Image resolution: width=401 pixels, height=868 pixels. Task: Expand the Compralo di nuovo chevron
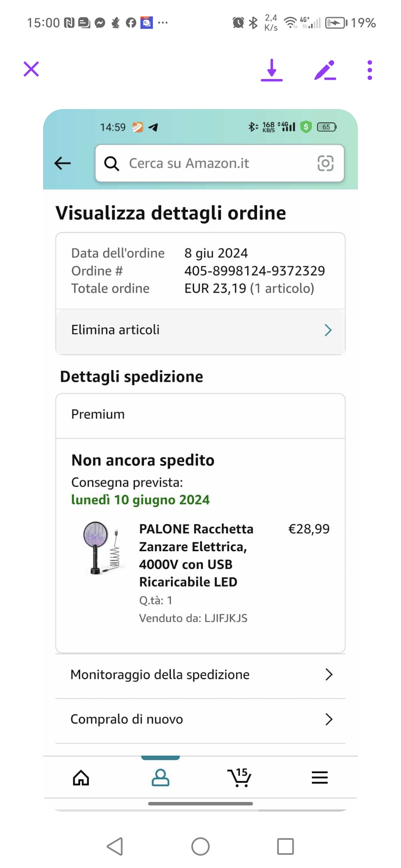329,719
